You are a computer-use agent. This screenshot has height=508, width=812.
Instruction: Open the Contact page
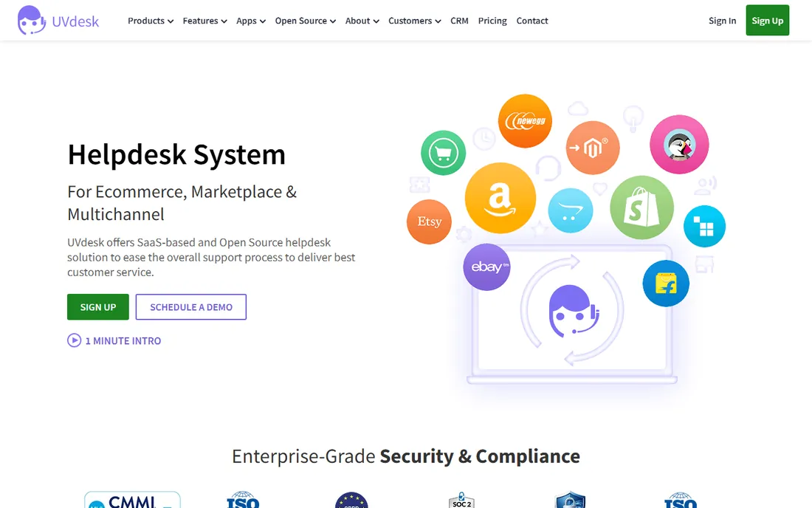pos(531,21)
